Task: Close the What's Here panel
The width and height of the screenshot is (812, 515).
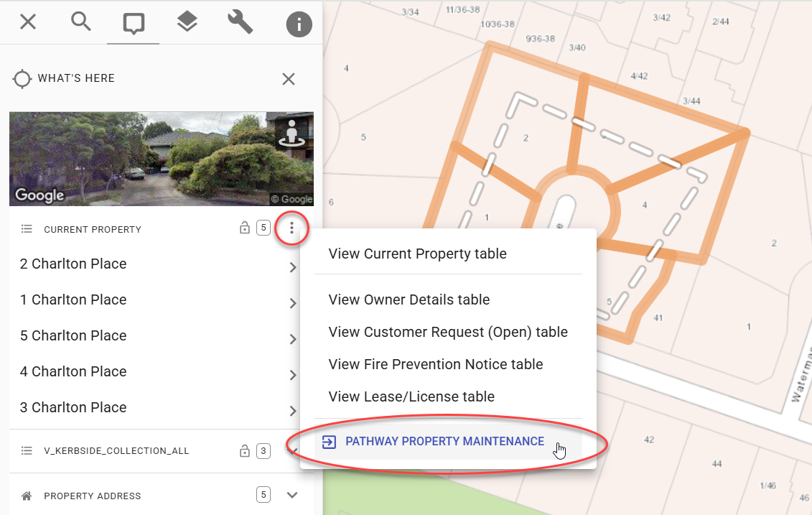Action: coord(289,79)
